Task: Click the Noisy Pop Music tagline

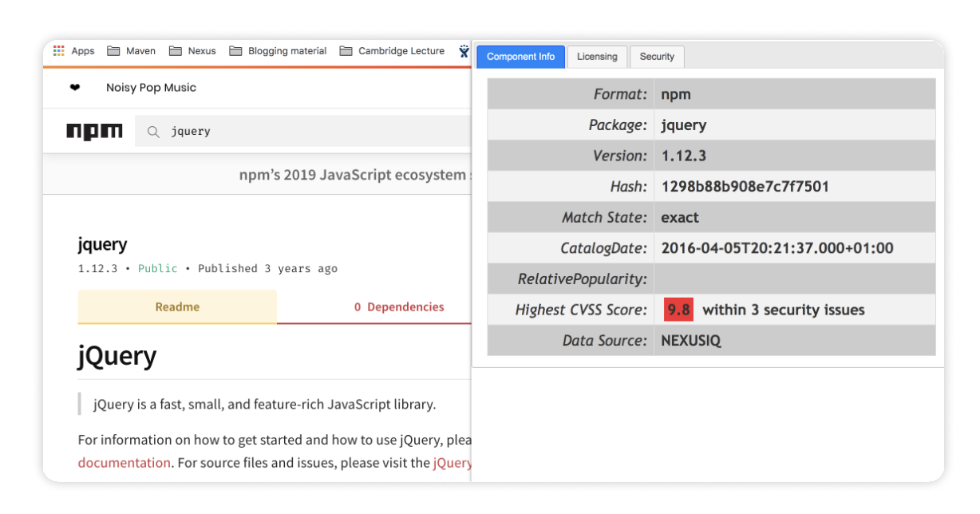Action: [151, 88]
